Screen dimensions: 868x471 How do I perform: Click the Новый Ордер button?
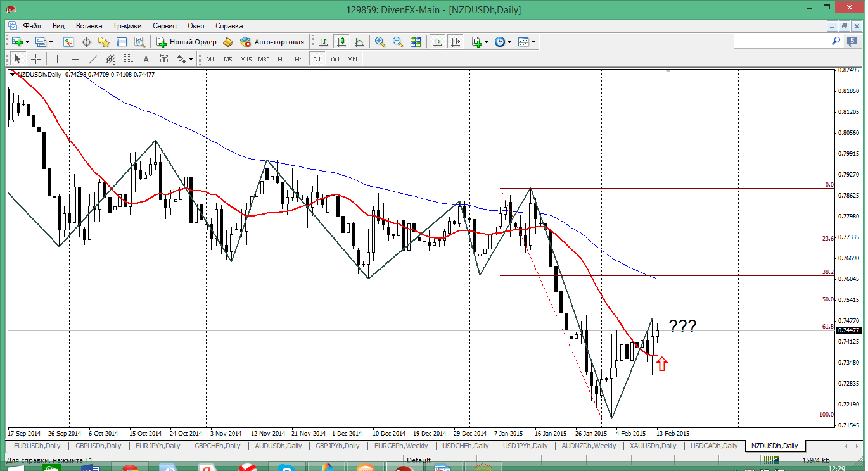pos(186,42)
